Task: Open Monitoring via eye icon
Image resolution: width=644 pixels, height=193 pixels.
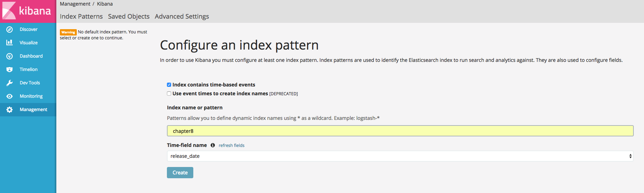Action: click(x=10, y=96)
